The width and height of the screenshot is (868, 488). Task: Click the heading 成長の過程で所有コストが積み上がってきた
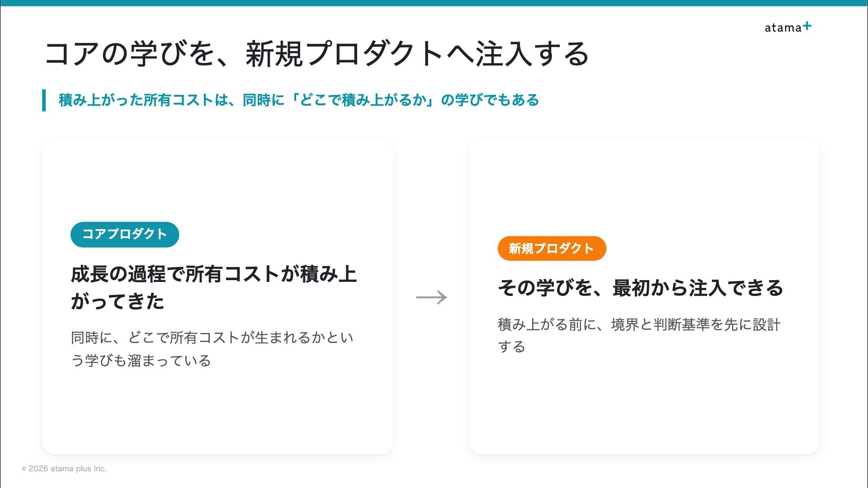pyautogui.click(x=214, y=288)
